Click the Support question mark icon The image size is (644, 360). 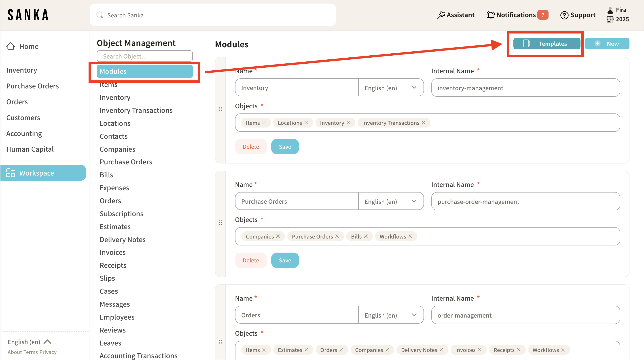click(x=564, y=15)
